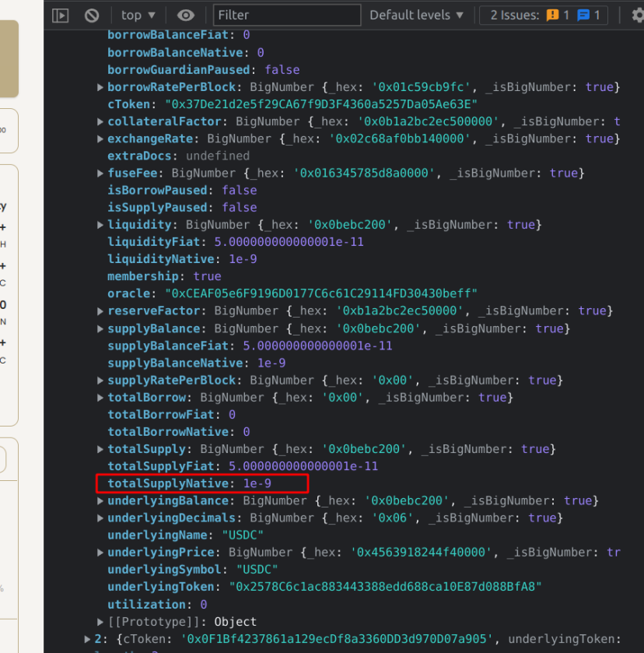The height and width of the screenshot is (653, 644).
Task: Expand the underlyingPrice BigNumber entry
Action: 100,552
